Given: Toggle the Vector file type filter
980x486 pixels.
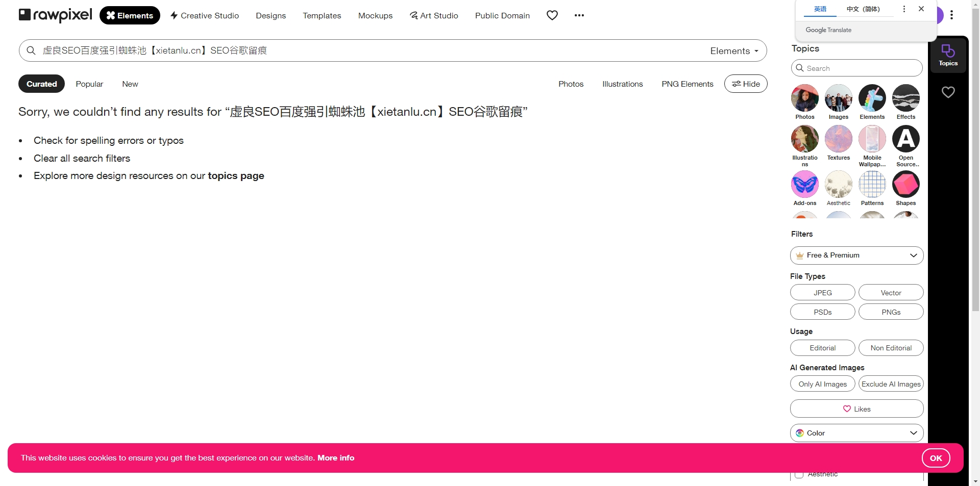Looking at the screenshot, I should click(x=891, y=292).
